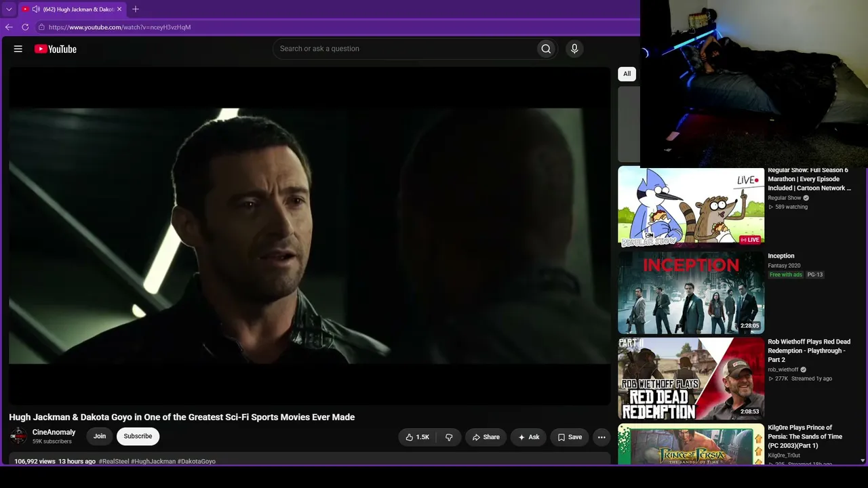The width and height of the screenshot is (868, 488).
Task: Join the CineAnomaly channel membership
Action: (100, 436)
